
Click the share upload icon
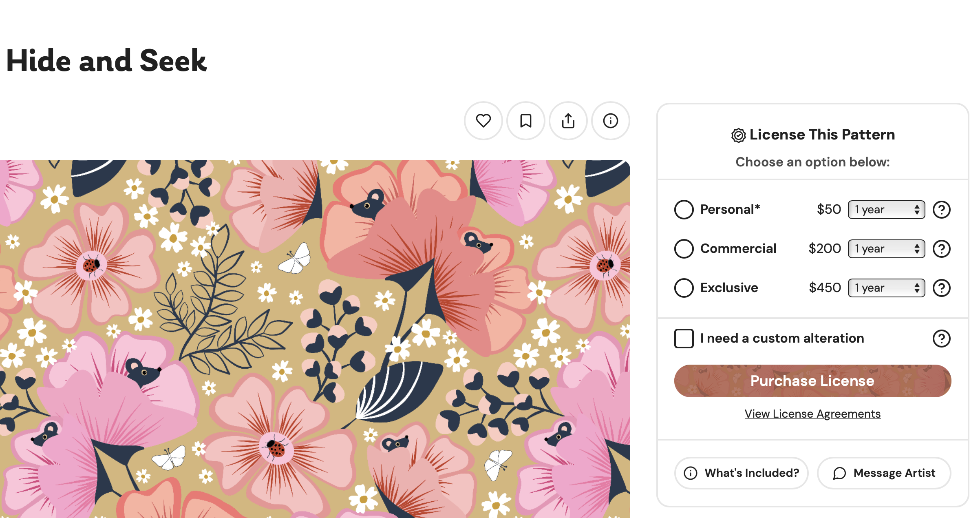point(568,121)
